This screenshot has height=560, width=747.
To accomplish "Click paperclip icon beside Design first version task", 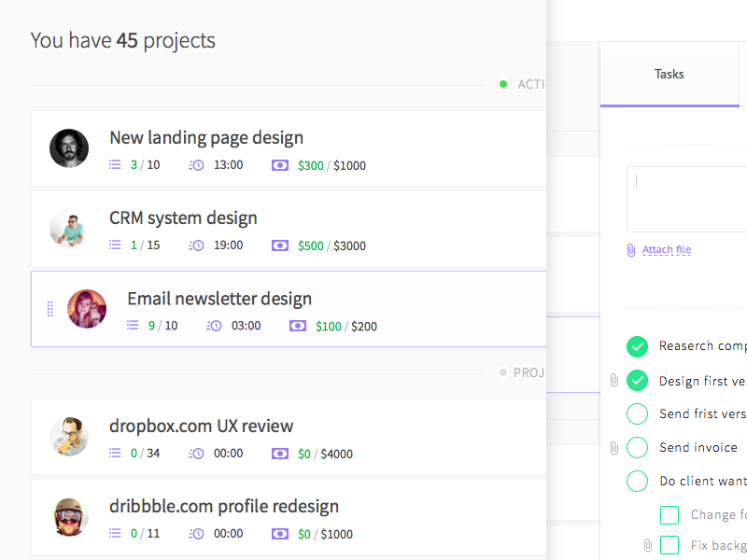I will (x=614, y=380).
